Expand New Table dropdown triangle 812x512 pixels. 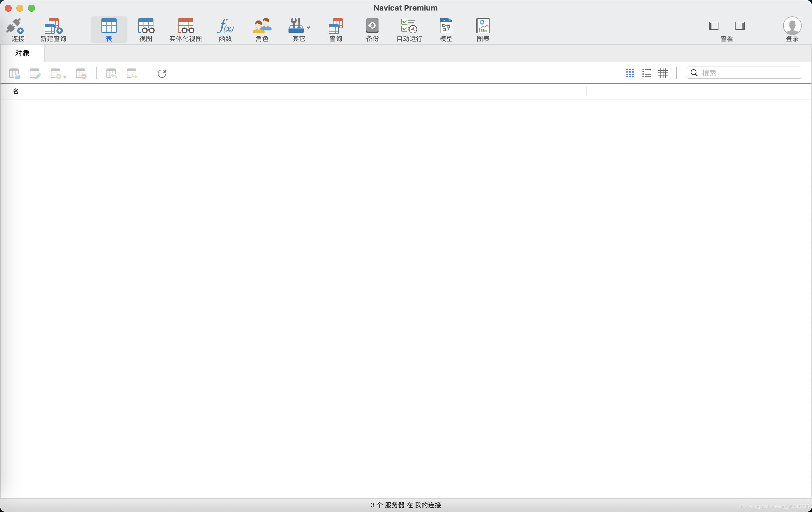pos(65,77)
